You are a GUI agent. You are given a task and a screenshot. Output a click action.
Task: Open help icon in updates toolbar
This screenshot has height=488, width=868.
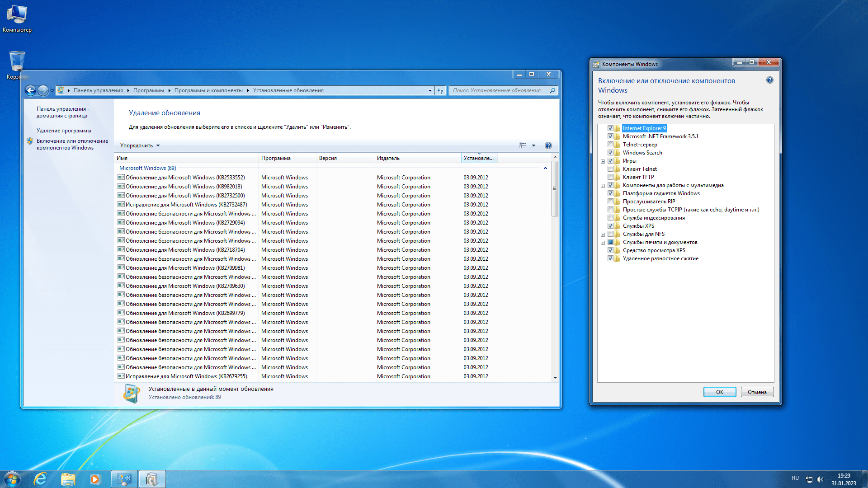(548, 145)
